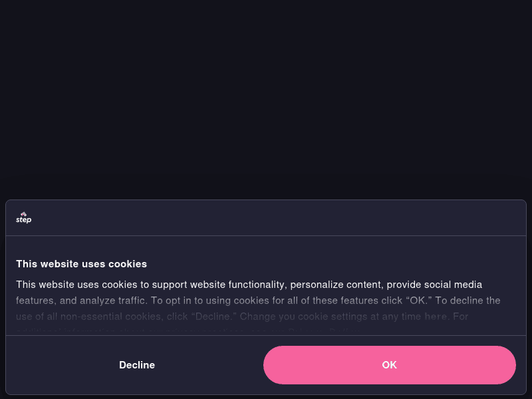Image resolution: width=532 pixels, height=399 pixels.
Task: Click the "This website uses cookies" heading
Action: tap(81, 264)
